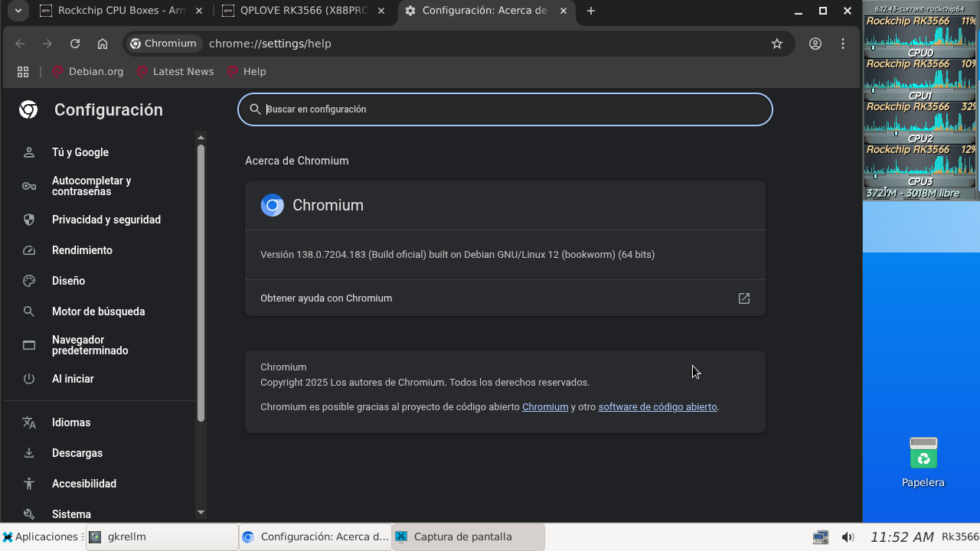980x551 pixels.
Task: Close the Configuración settings tab
Action: point(562,11)
